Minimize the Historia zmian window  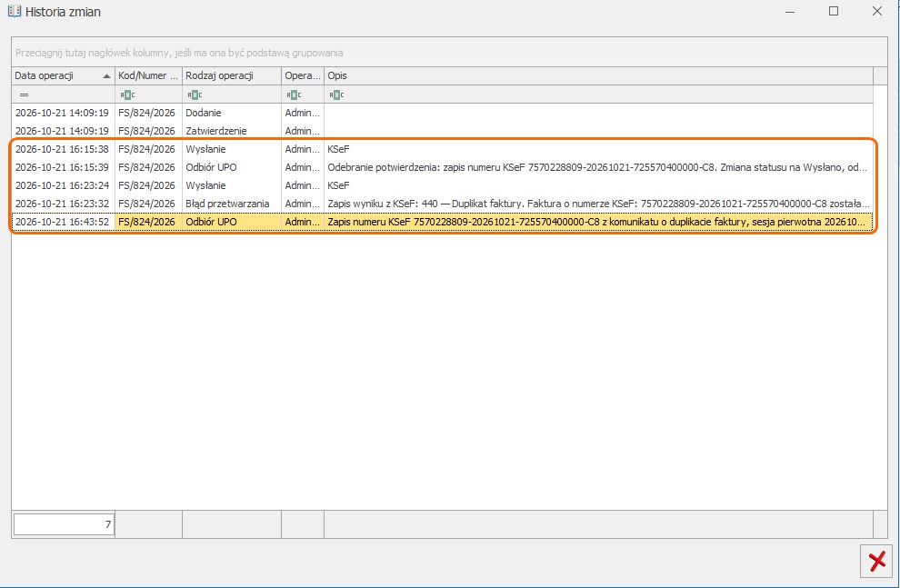point(790,11)
